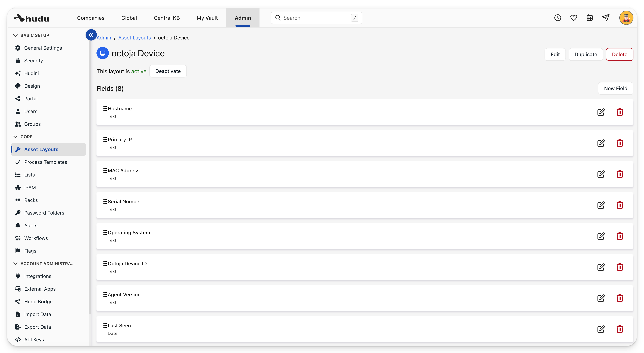Go to Hudini in sidebar

[x=48, y=73]
